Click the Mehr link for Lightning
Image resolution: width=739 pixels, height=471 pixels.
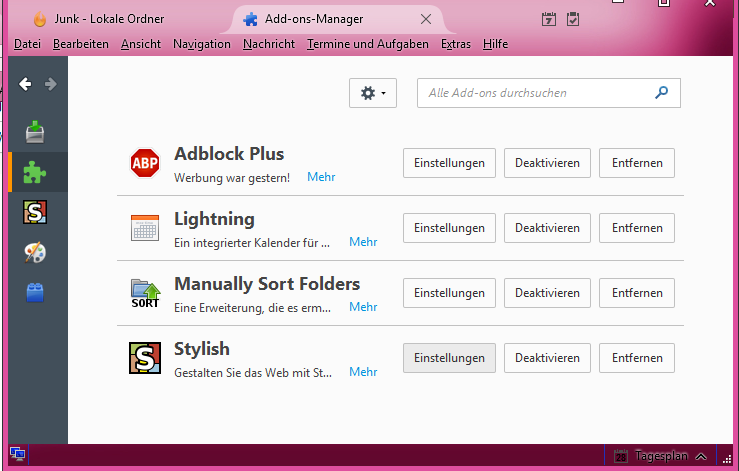363,242
